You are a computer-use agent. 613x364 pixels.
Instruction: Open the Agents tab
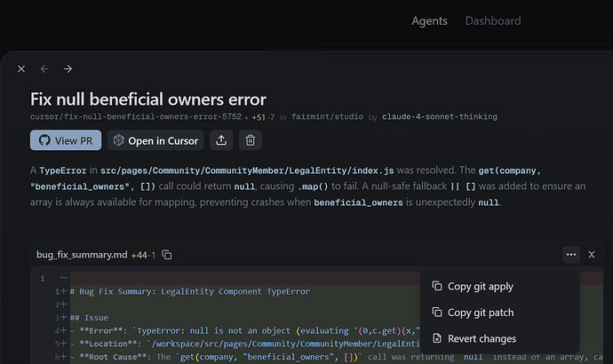pos(429,20)
